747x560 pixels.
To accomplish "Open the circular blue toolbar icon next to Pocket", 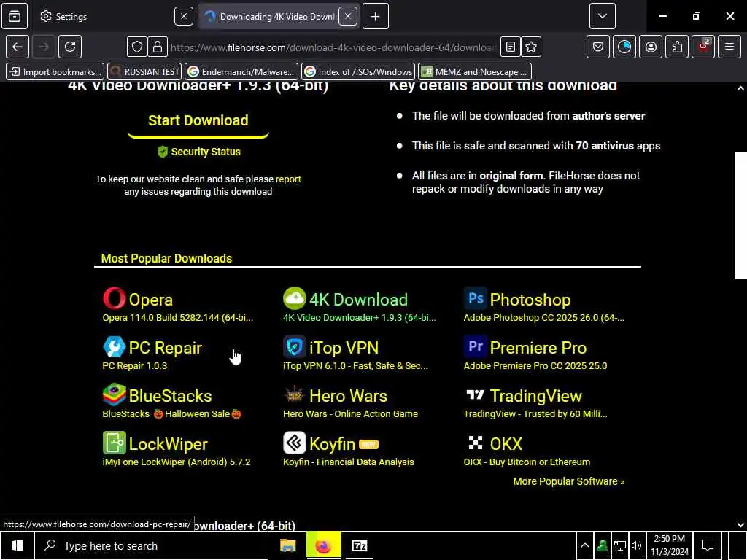I will click(624, 47).
